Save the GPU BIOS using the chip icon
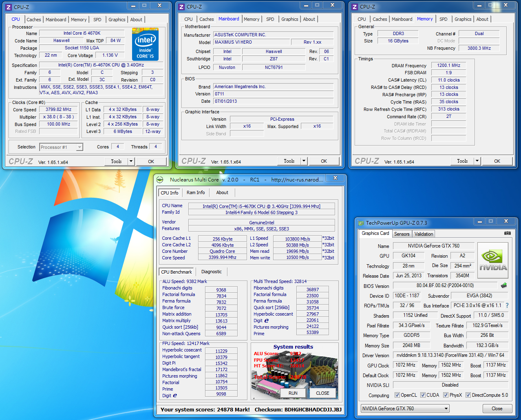The height and width of the screenshot is (420, 521). [504, 285]
